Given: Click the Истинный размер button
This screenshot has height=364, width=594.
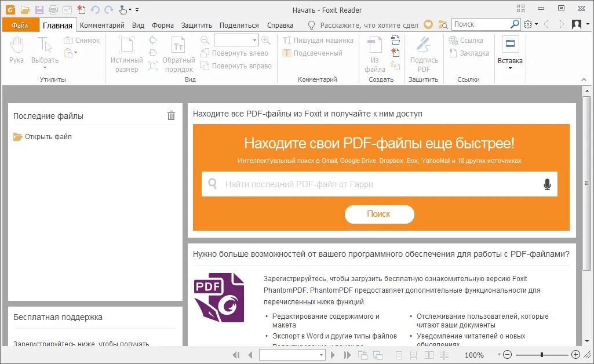Looking at the screenshot, I should pyautogui.click(x=126, y=54).
